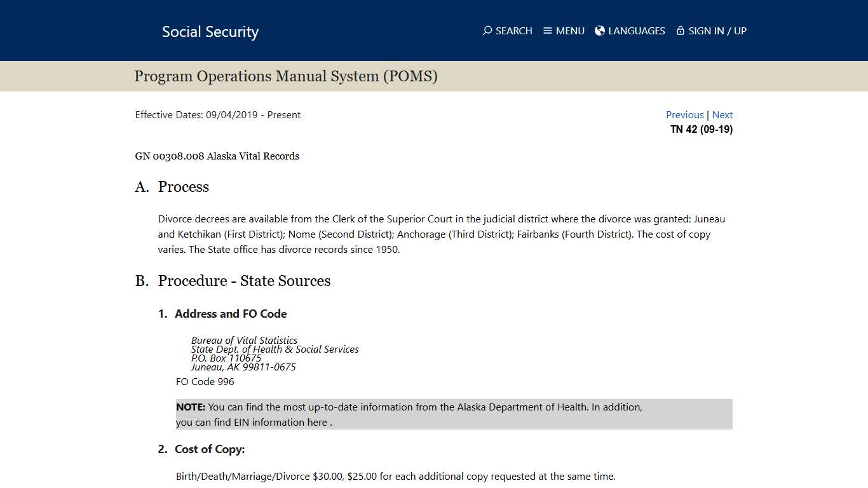Click the Program Operations Manual System title

pyautogui.click(x=286, y=76)
